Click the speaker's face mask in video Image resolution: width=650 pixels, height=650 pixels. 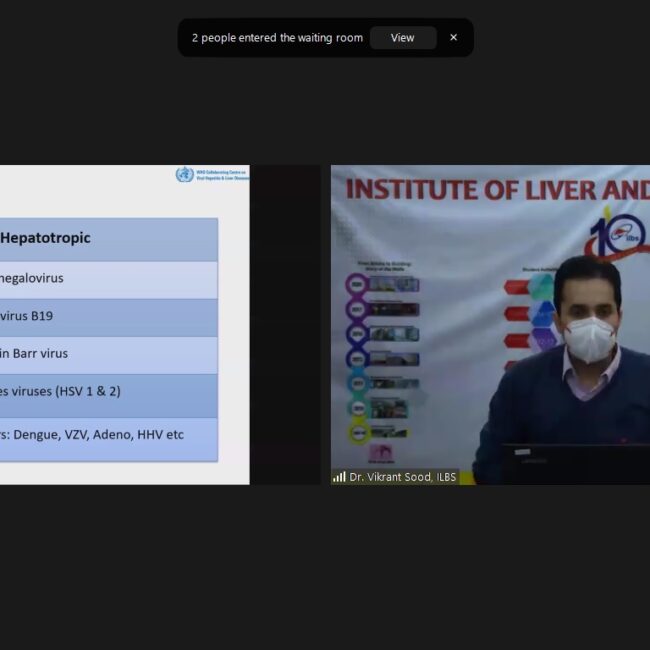(x=589, y=339)
